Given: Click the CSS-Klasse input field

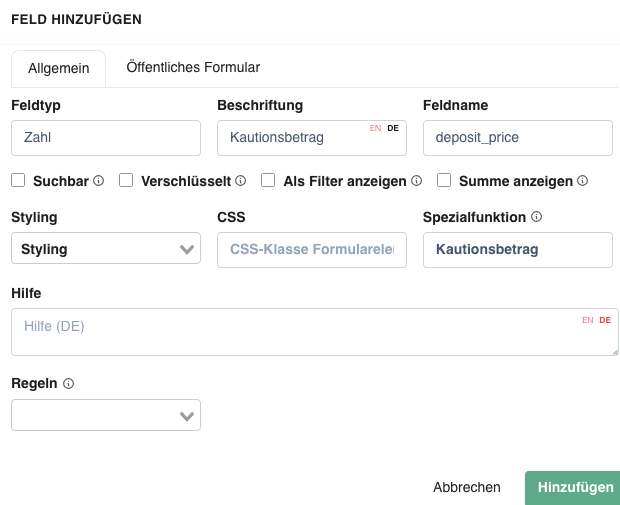Looking at the screenshot, I should [x=312, y=250].
